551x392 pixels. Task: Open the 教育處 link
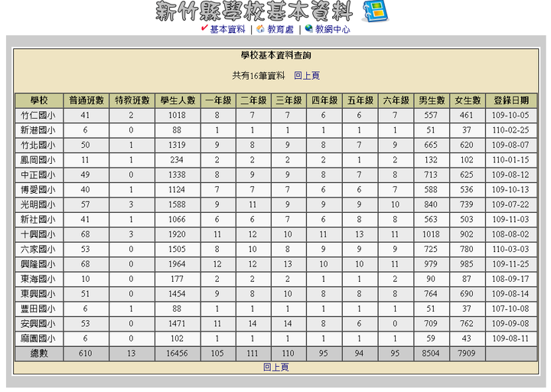click(x=280, y=29)
